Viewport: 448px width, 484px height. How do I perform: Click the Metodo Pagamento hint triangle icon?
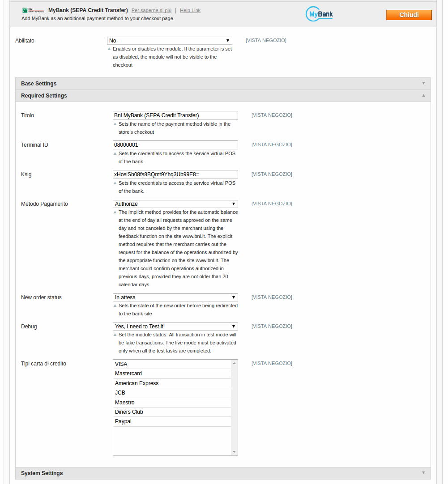click(x=115, y=212)
